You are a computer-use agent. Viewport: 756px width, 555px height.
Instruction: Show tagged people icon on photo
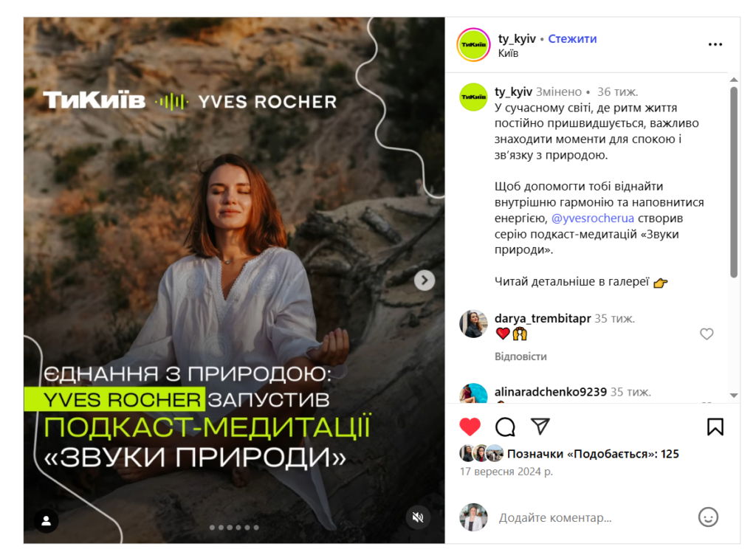coord(47,520)
